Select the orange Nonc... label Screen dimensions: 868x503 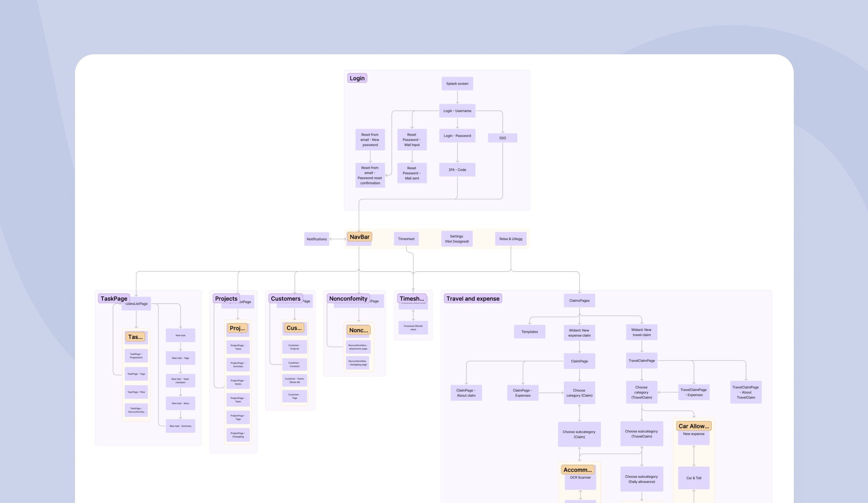pyautogui.click(x=359, y=331)
